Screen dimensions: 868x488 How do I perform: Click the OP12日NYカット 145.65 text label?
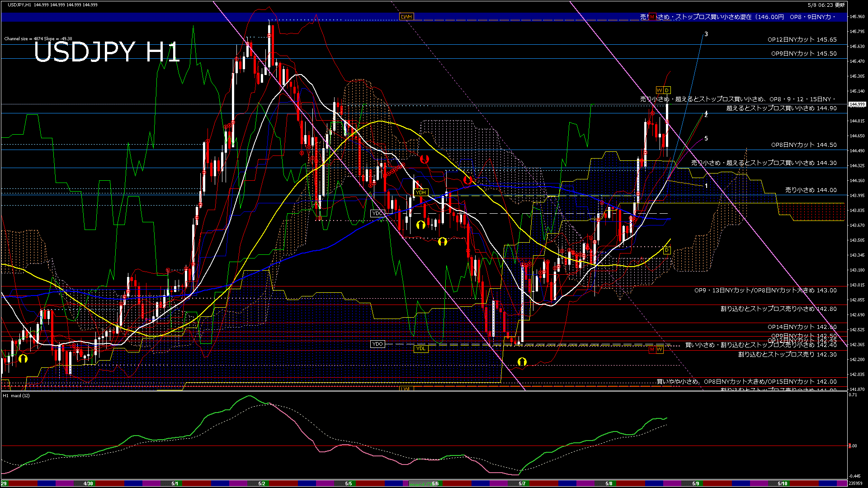click(802, 40)
